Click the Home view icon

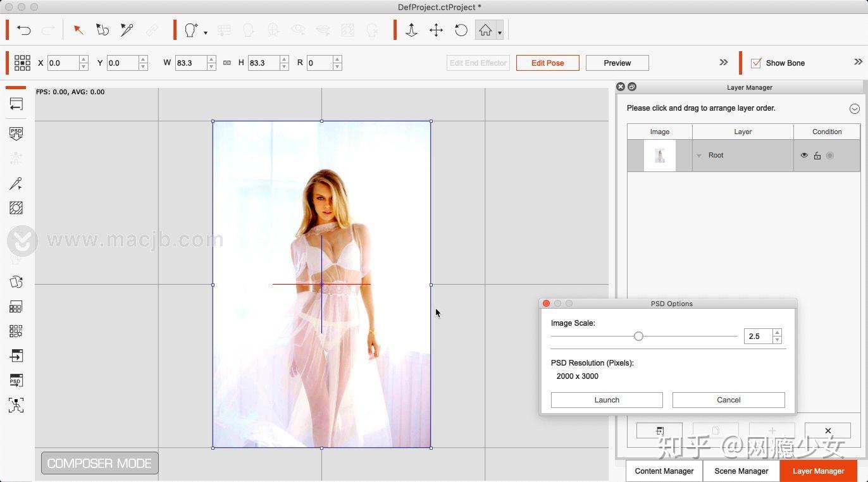pyautogui.click(x=485, y=30)
